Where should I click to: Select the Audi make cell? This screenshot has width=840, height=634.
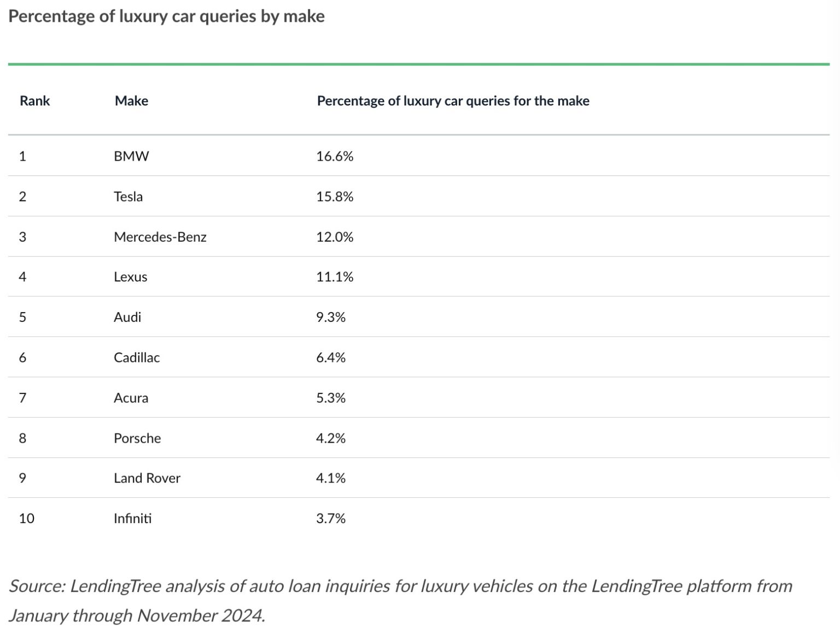pyautogui.click(x=127, y=318)
